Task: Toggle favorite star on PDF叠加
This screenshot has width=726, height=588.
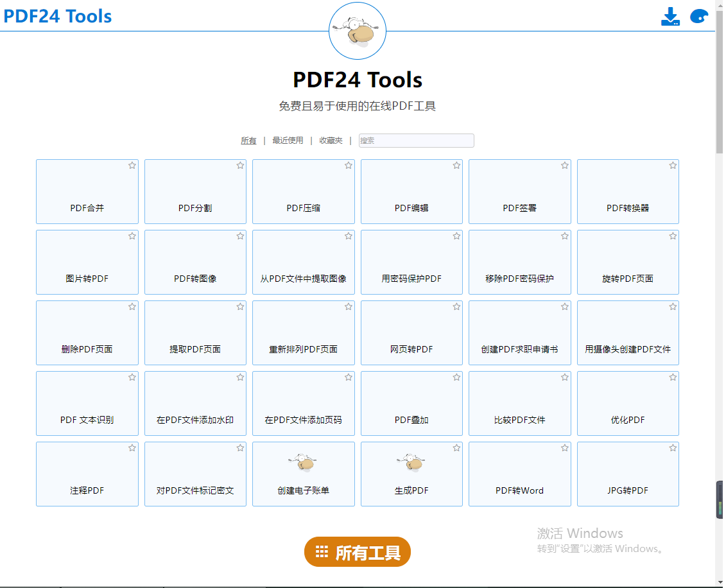Action: pyautogui.click(x=456, y=377)
